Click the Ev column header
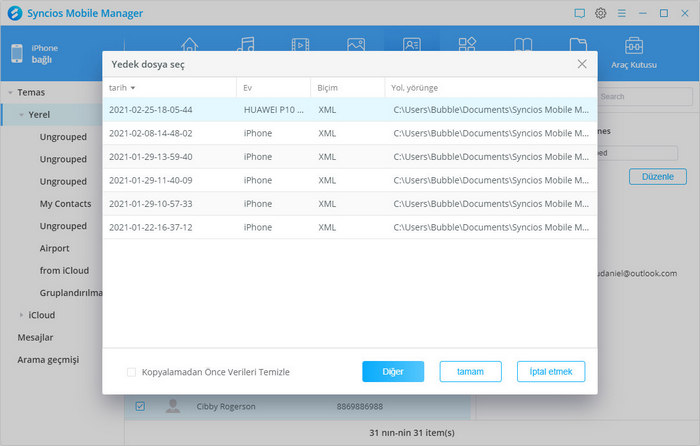700x446 pixels. (273, 88)
